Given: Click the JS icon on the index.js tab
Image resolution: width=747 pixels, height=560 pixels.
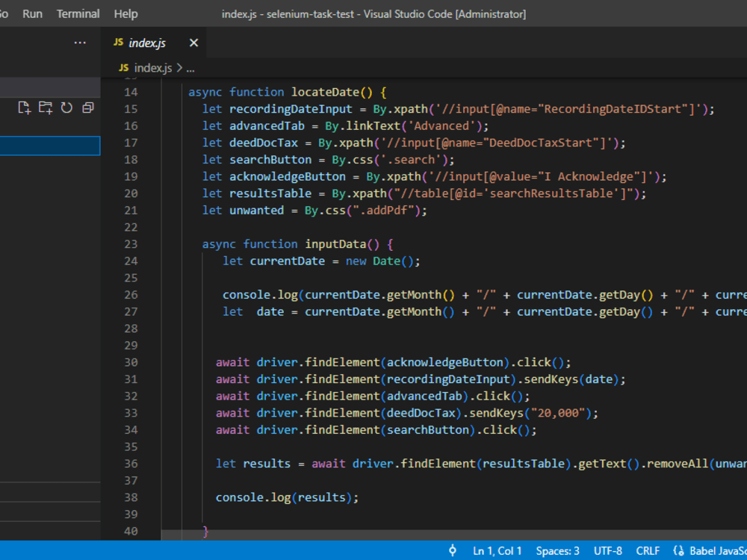Looking at the screenshot, I should click(x=118, y=43).
